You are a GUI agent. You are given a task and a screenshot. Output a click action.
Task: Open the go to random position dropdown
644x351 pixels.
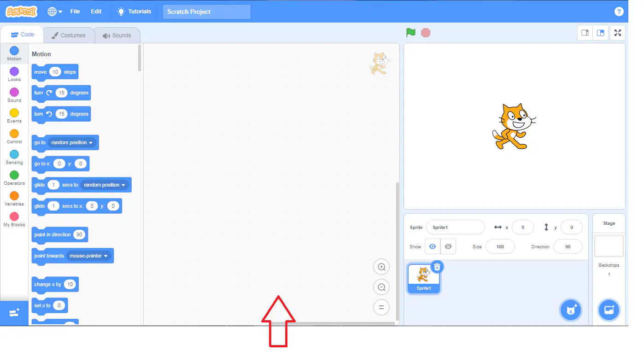point(72,143)
